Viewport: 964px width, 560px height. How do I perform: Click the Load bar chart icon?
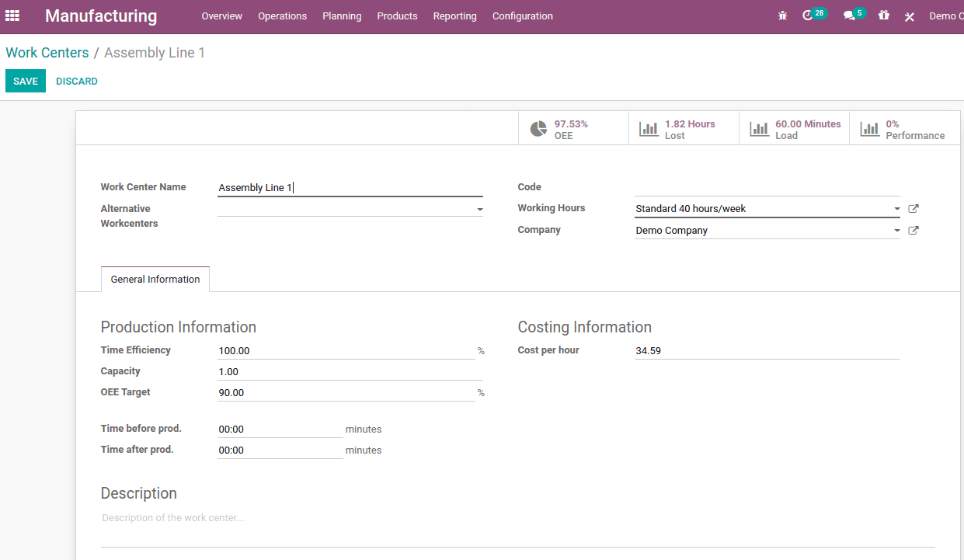[x=759, y=129]
